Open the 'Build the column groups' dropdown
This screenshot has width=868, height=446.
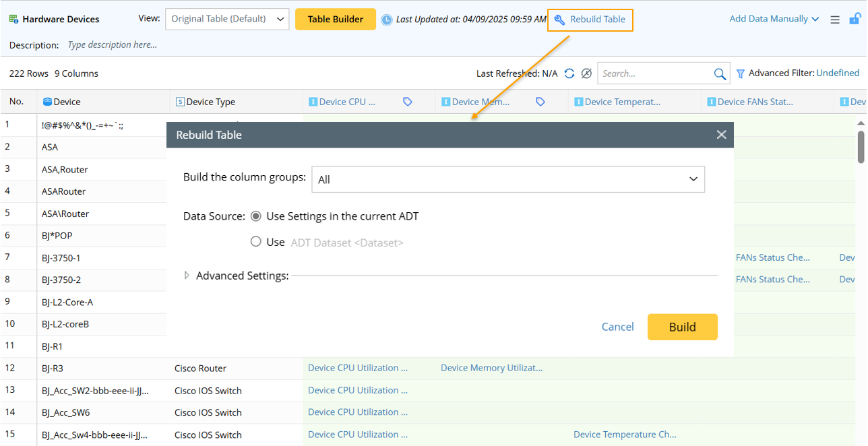coord(508,179)
